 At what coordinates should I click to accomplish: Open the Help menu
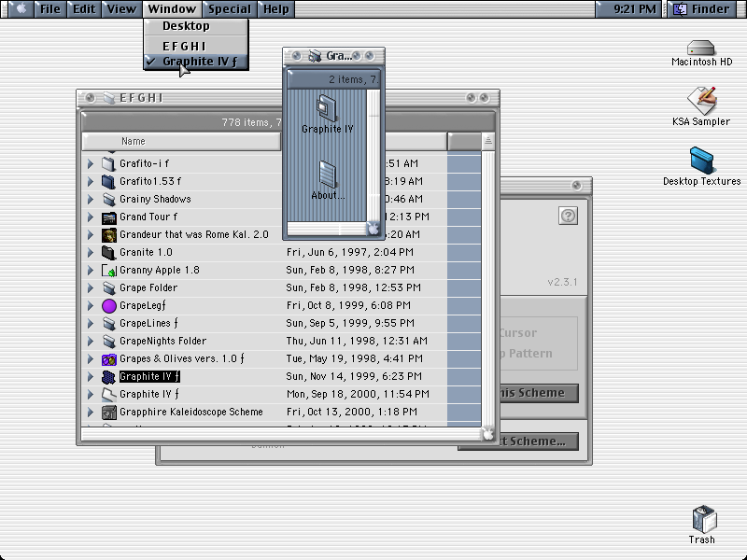click(276, 8)
